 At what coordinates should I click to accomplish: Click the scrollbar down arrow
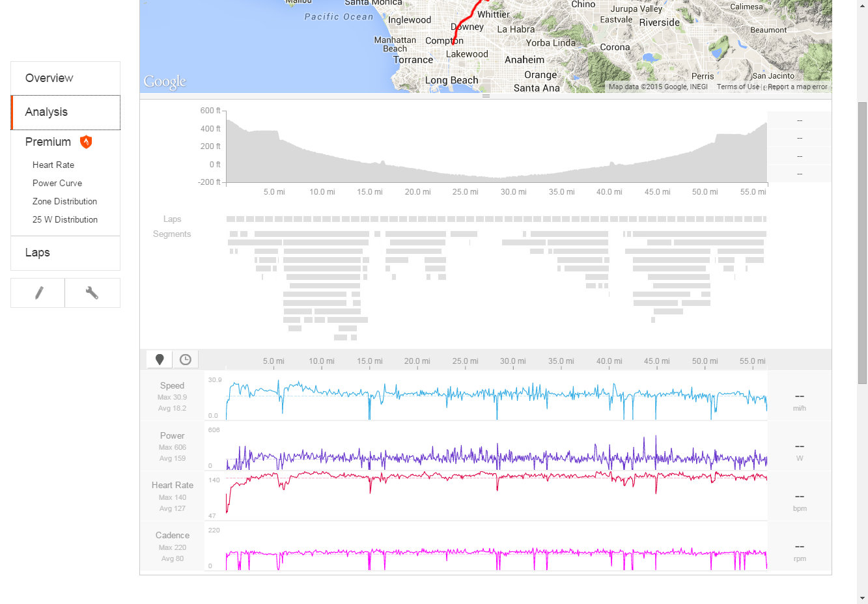pyautogui.click(x=862, y=597)
